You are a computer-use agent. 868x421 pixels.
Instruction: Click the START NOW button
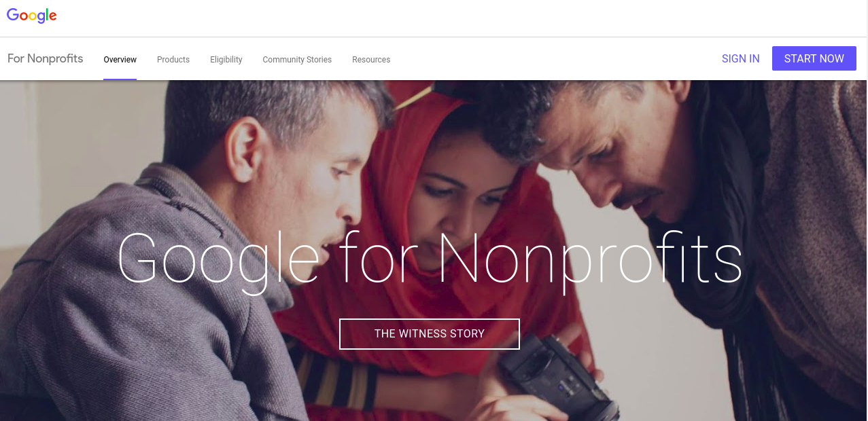(x=814, y=58)
